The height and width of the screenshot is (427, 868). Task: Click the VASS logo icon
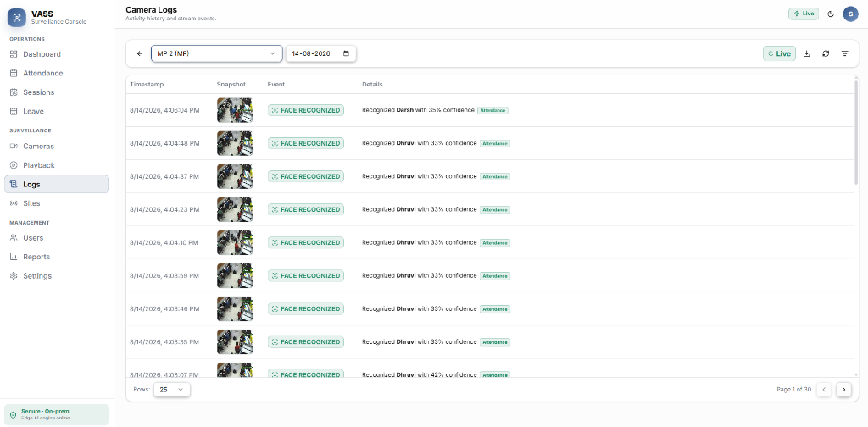pyautogui.click(x=17, y=17)
